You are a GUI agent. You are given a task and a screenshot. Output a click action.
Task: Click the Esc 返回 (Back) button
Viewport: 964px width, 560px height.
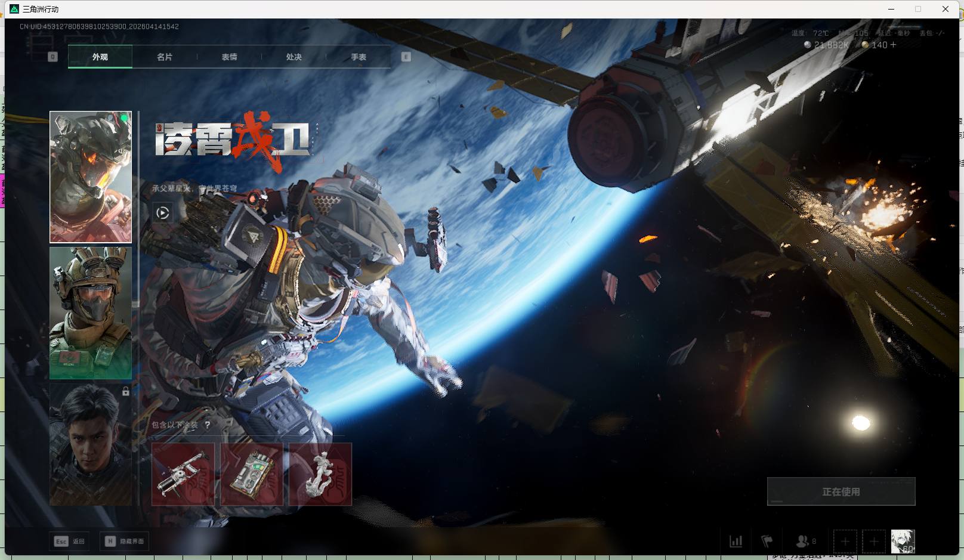[x=70, y=542]
